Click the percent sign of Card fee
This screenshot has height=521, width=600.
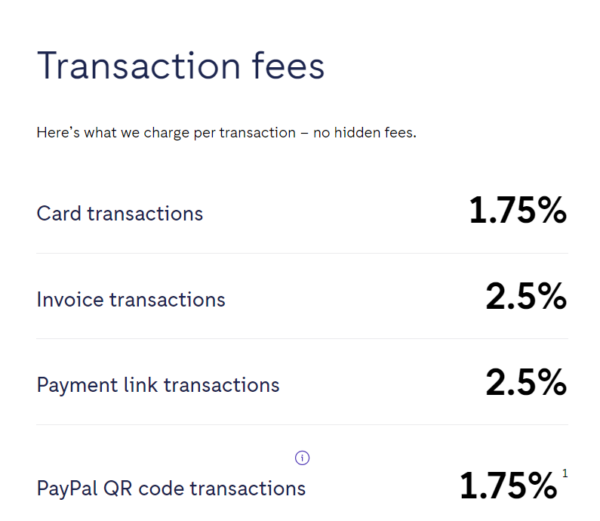(x=547, y=211)
